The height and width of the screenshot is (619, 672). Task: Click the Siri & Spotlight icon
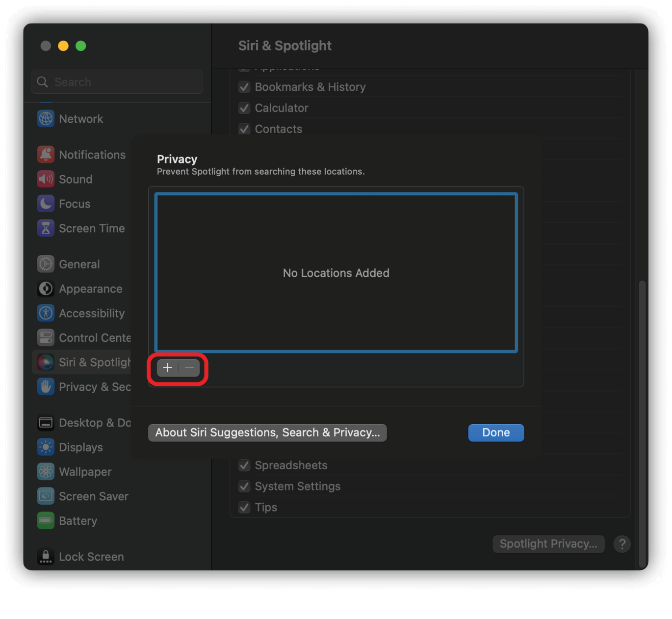click(46, 362)
